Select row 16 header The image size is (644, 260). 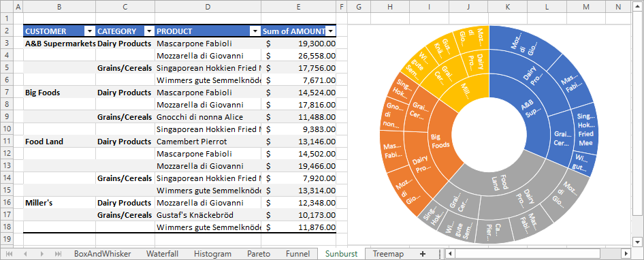pos(7,203)
